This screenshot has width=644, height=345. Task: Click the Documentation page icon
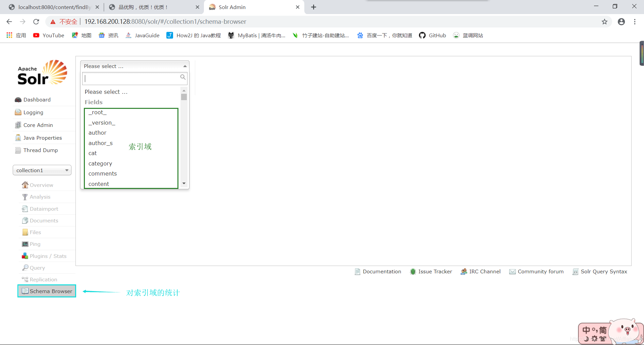[x=358, y=272]
